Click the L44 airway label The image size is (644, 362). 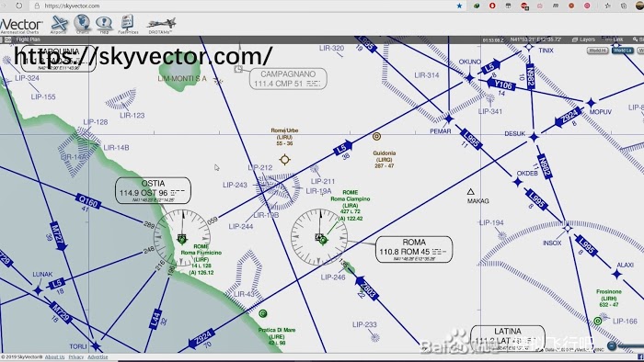(155, 320)
